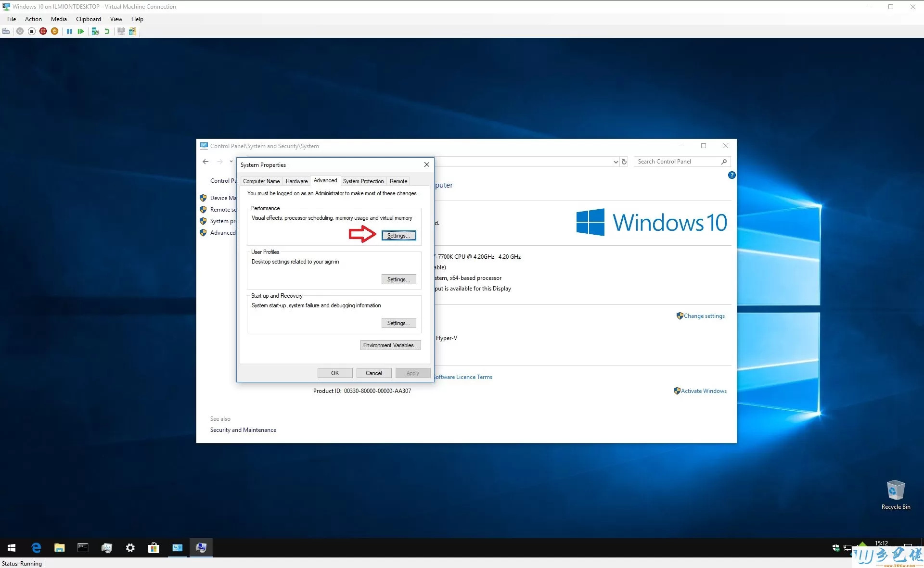Open the taskbar icon next to Command Prompt

(x=107, y=547)
